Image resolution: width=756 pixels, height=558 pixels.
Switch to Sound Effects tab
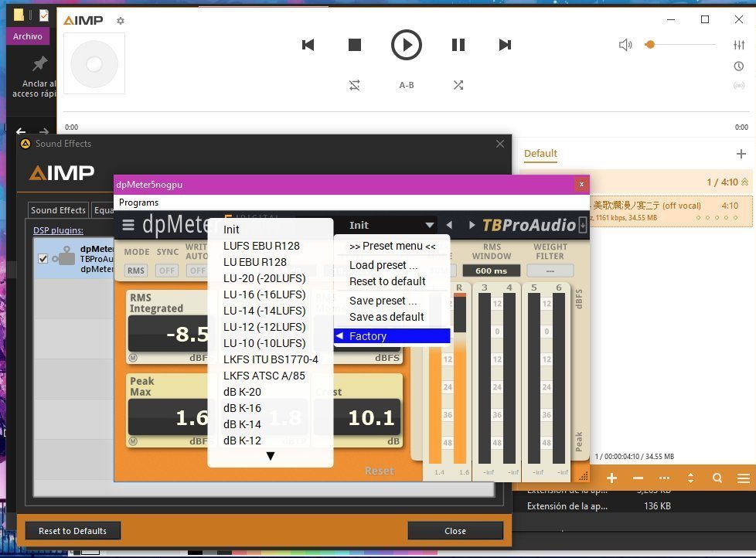click(x=58, y=210)
